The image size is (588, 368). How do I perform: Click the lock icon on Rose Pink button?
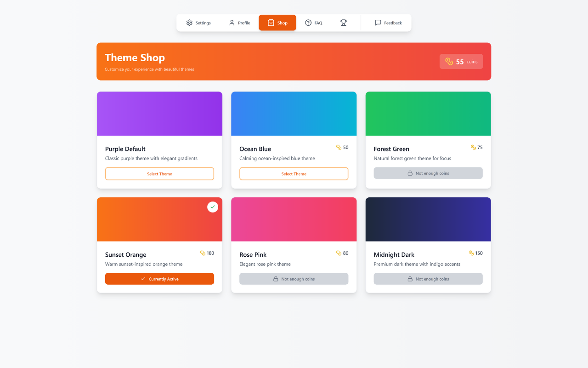[x=276, y=279]
